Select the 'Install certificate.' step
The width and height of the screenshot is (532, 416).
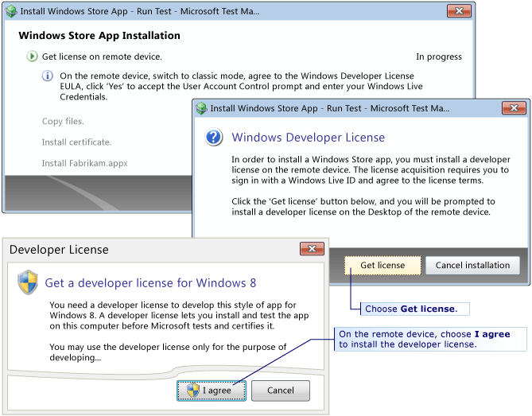(76, 142)
